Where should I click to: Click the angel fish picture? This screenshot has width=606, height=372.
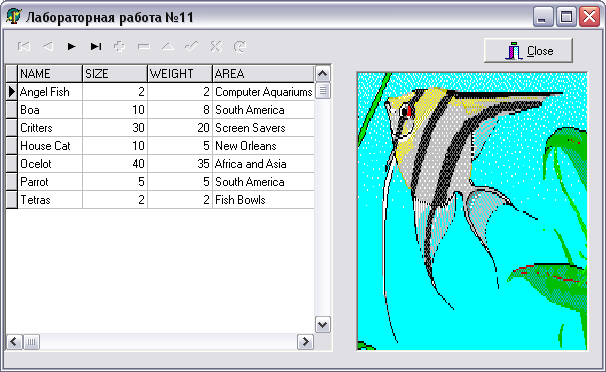click(x=472, y=211)
